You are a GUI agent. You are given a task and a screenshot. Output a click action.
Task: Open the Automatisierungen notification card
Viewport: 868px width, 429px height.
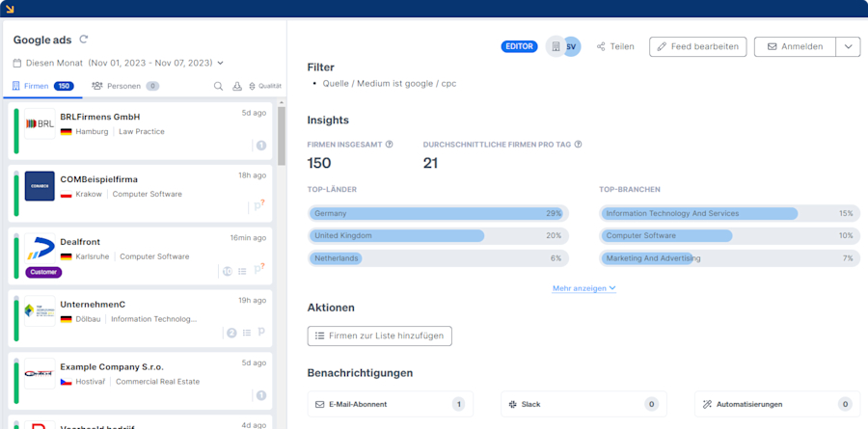point(777,404)
